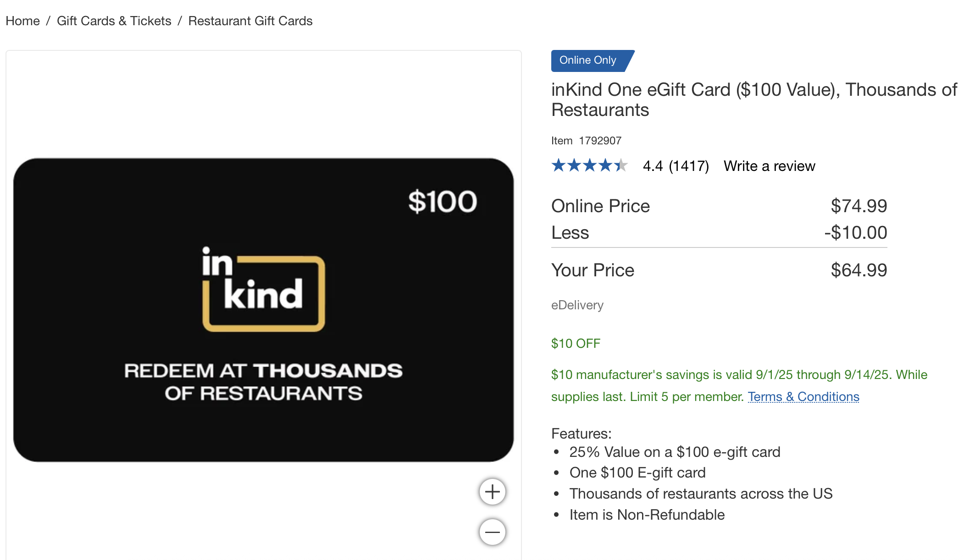This screenshot has height=560, width=964.
Task: Navigate to Restaurant Gift Cards breadcrumb
Action: pos(250,21)
